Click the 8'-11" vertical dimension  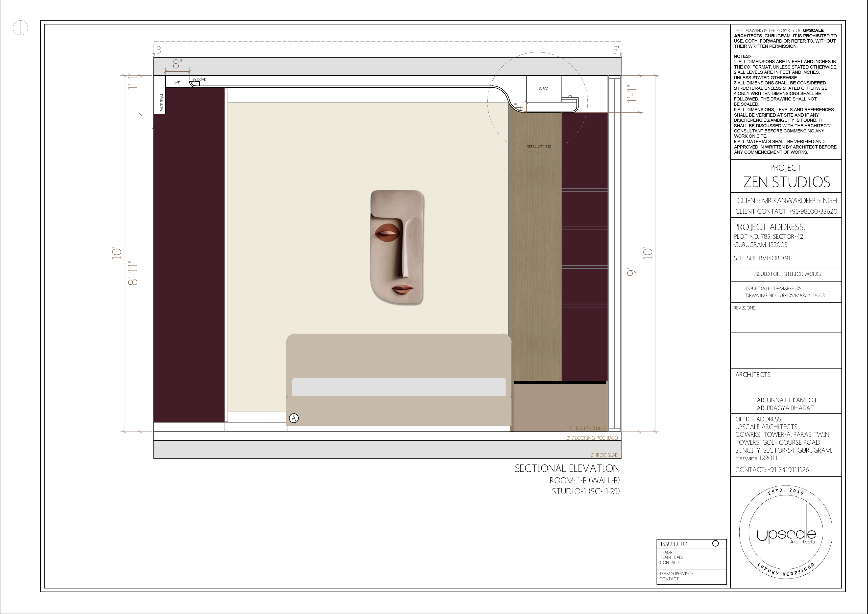(x=133, y=273)
